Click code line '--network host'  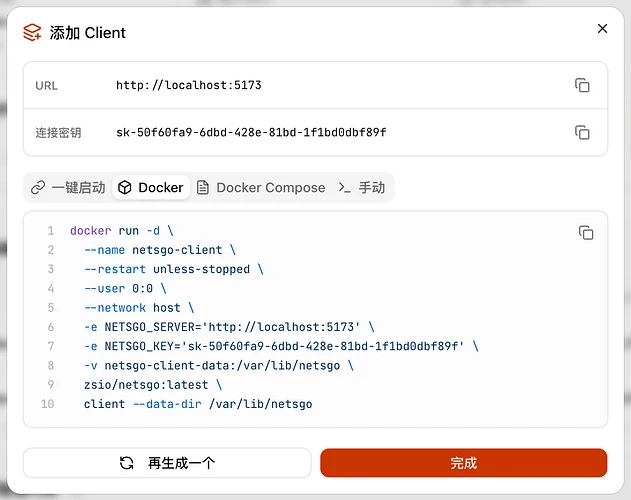pyautogui.click(x=139, y=308)
